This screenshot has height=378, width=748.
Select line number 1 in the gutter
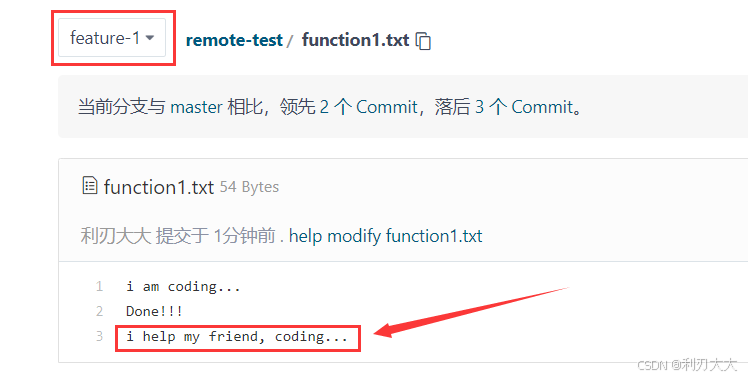coord(99,286)
